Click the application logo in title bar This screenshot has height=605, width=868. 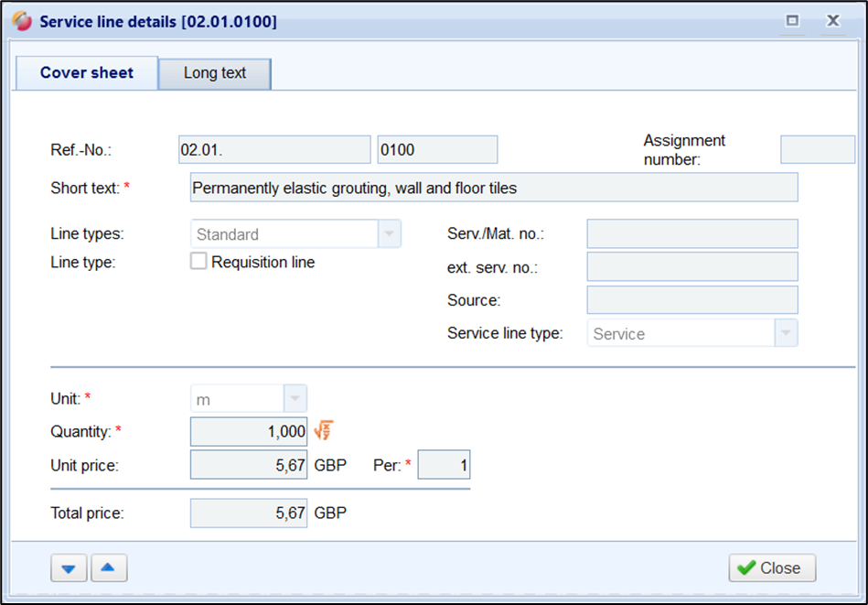click(x=23, y=21)
